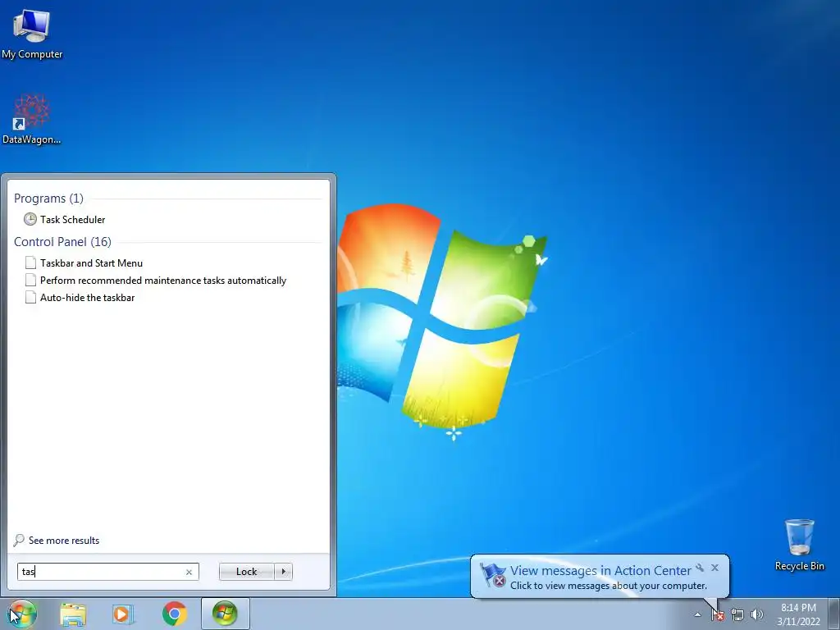Click the Start orb button
This screenshot has width=840, height=630.
[22, 614]
